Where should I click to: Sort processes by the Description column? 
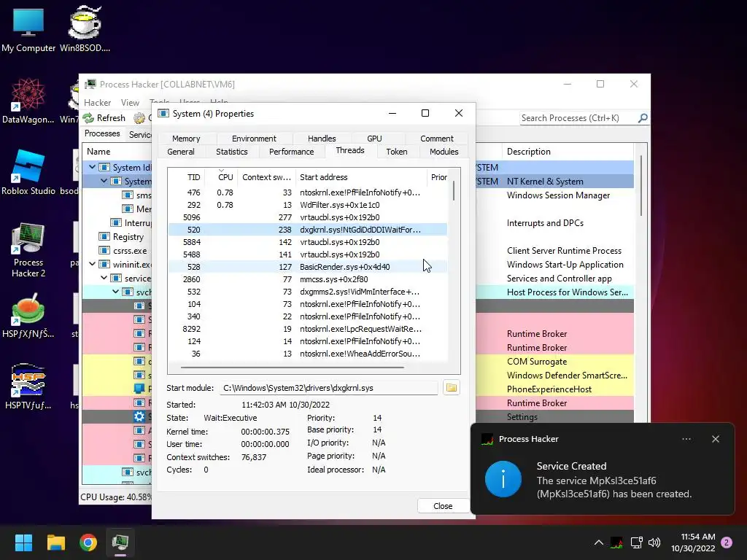coord(567,152)
